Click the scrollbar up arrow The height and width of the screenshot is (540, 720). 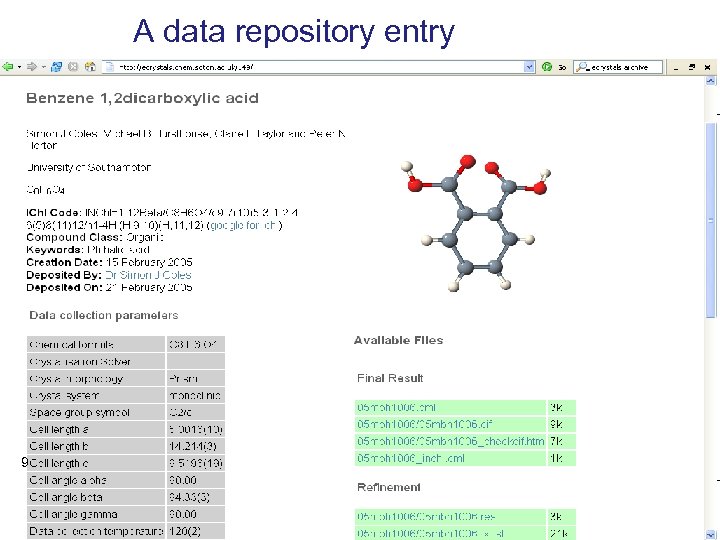tap(710, 81)
